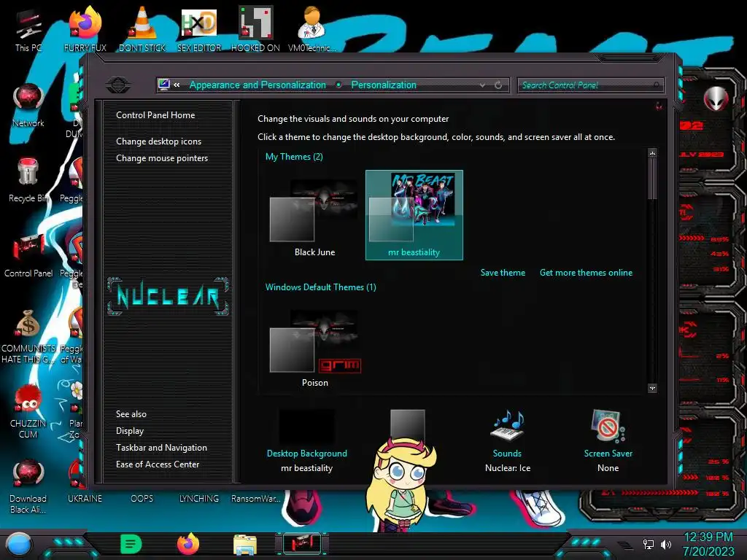
Task: Click the network tray icon
Action: tap(649, 544)
